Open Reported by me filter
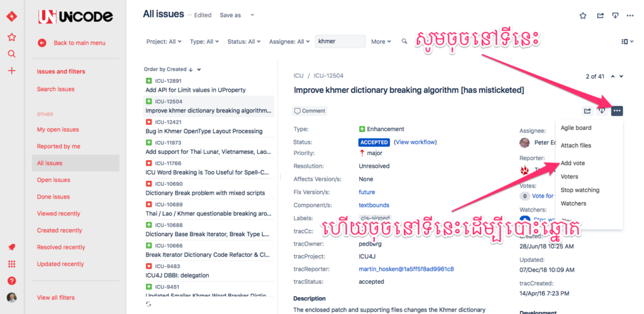The image size is (644, 314). coord(58,146)
